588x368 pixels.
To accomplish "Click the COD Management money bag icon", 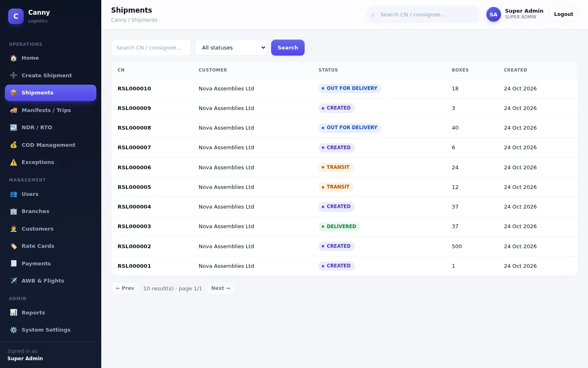I will coord(13,145).
